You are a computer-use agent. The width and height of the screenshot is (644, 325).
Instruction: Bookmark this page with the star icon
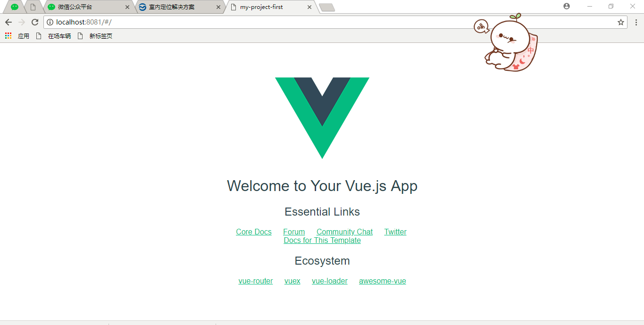(x=621, y=22)
